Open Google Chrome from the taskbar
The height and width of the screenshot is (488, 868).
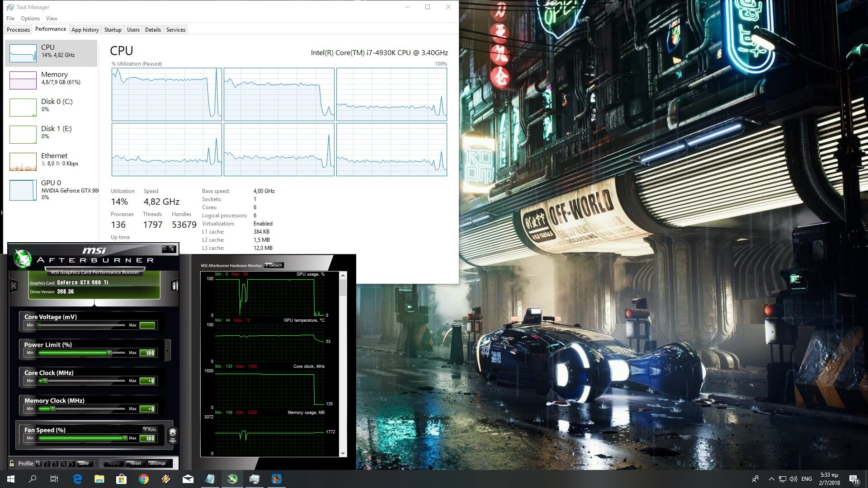click(144, 479)
